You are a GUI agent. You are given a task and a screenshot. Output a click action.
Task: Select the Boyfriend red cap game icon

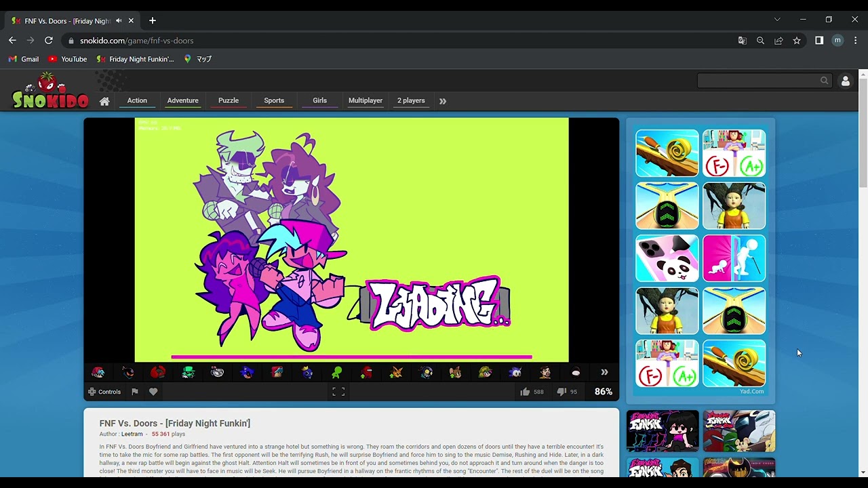[x=98, y=372]
